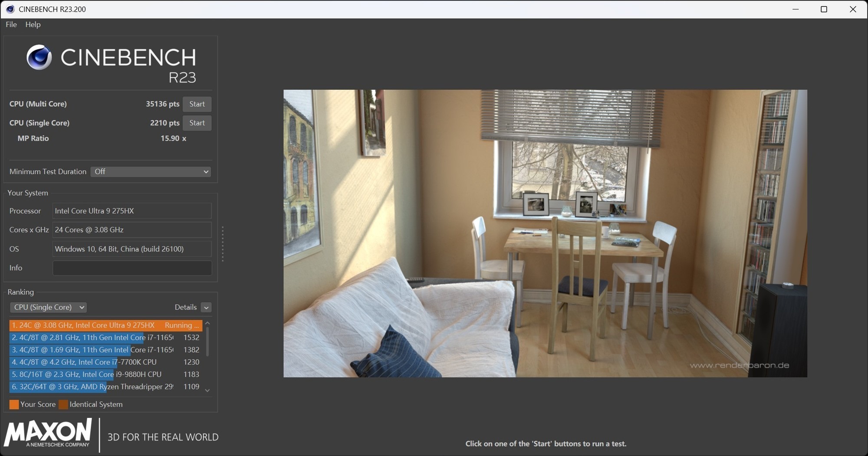Image resolution: width=868 pixels, height=456 pixels.
Task: Click the rendered room preview image
Action: (545, 233)
